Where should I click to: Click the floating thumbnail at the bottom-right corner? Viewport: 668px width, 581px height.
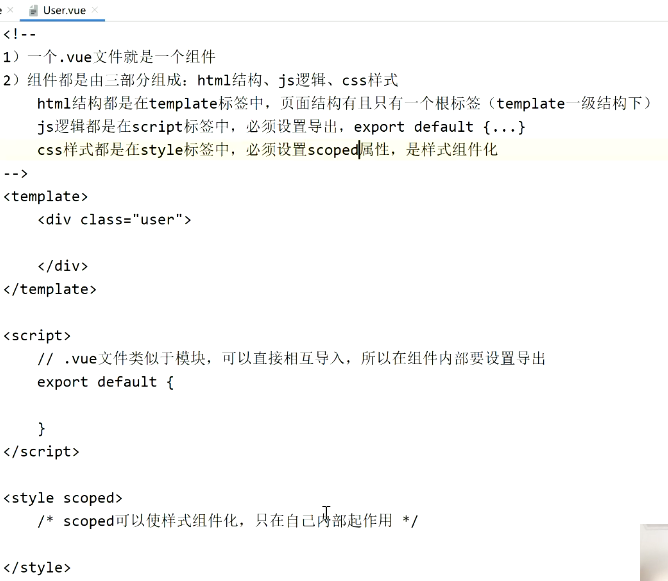pos(654,552)
